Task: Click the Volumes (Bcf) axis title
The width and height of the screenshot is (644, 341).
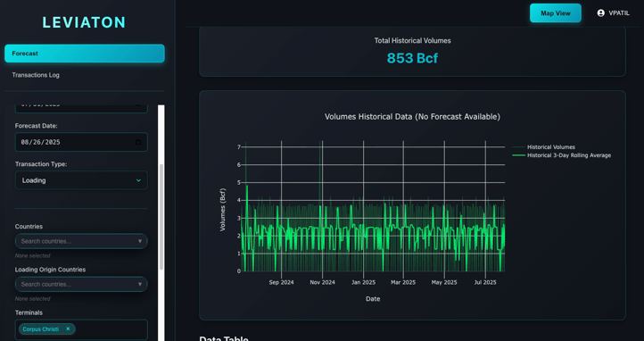Action: pyautogui.click(x=223, y=210)
